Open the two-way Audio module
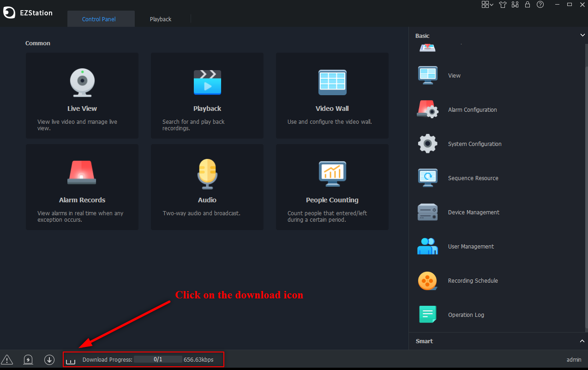The image size is (588, 370). point(207,187)
